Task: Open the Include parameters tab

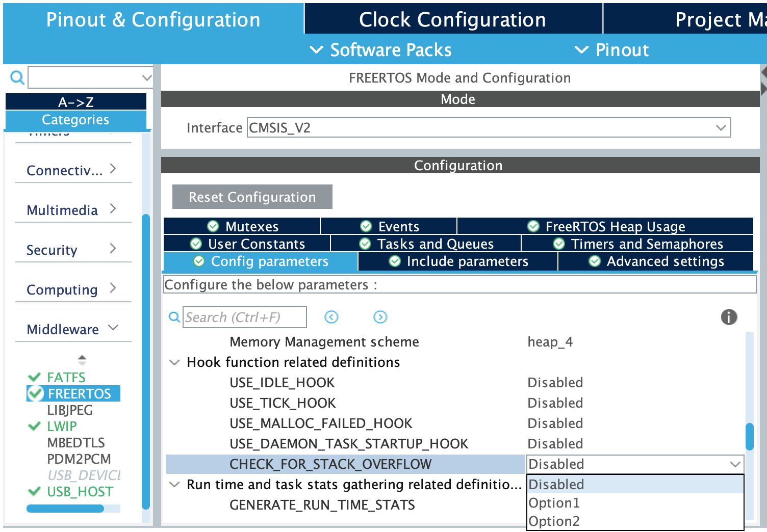Action: point(458,261)
